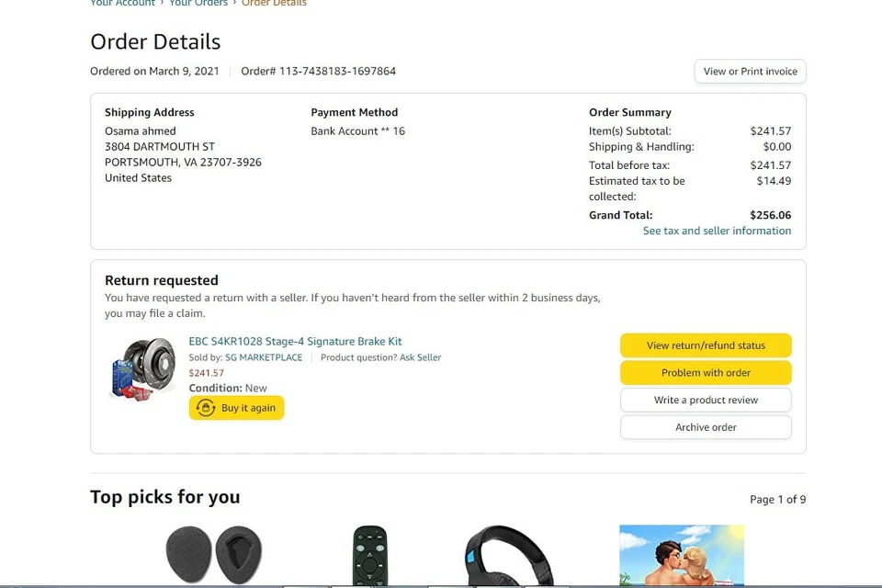Image resolution: width=882 pixels, height=588 pixels.
Task: Open EBC S4KR1028 Brake Kit product link
Action: click(x=295, y=342)
